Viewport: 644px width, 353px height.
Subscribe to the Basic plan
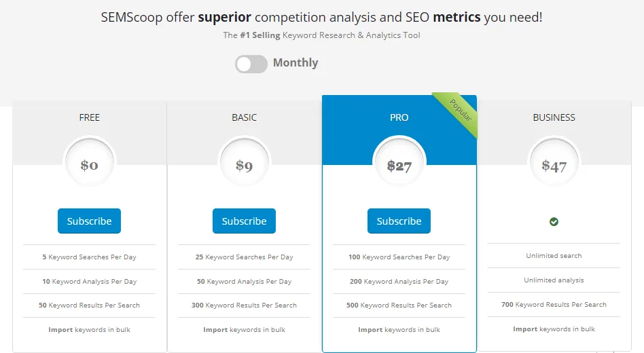tap(244, 221)
